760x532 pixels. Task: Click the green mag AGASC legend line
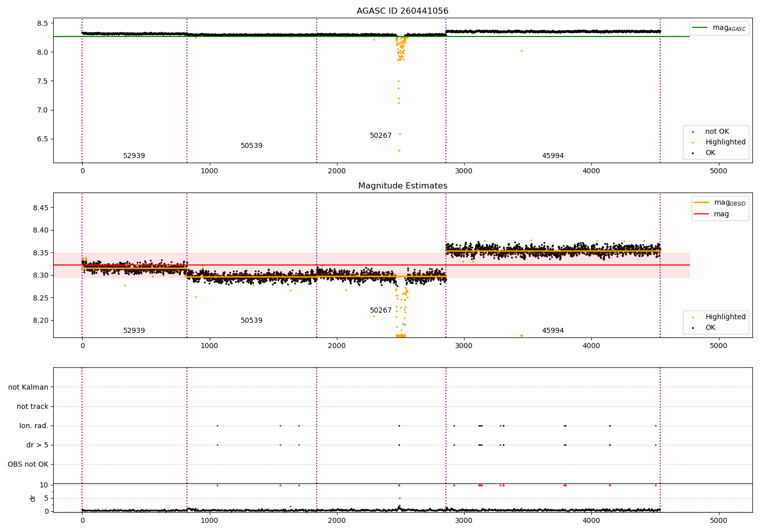(700, 28)
